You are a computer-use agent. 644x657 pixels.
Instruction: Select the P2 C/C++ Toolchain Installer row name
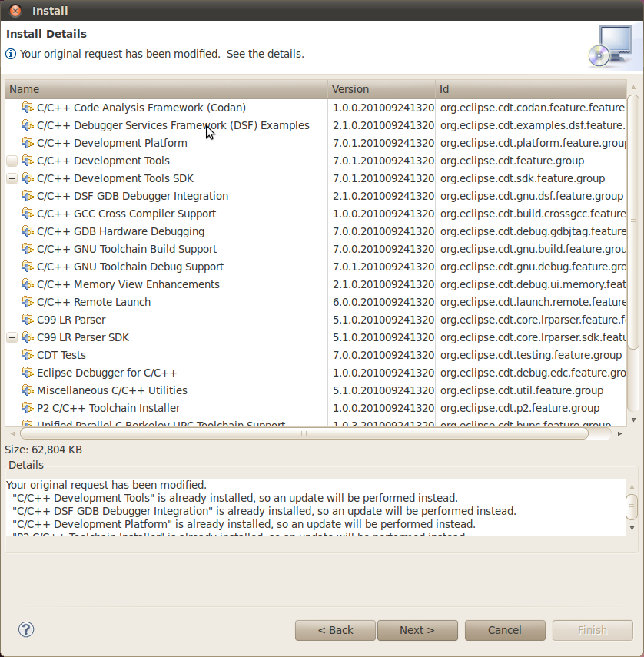[x=108, y=408]
